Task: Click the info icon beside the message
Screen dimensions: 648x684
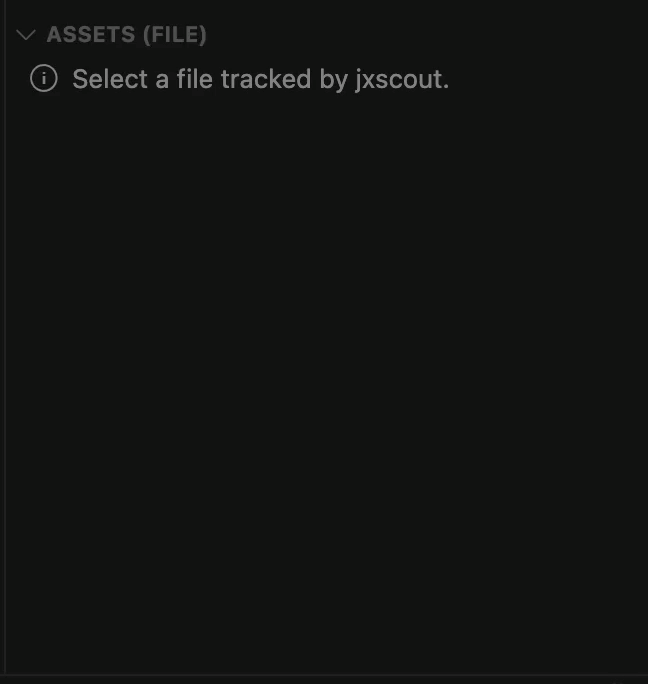Action: tap(44, 78)
